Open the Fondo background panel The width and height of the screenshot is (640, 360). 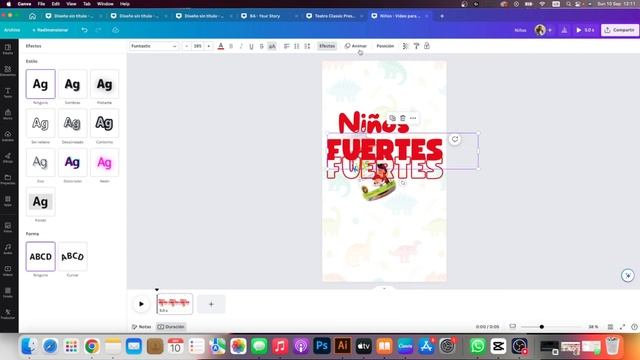[8, 292]
